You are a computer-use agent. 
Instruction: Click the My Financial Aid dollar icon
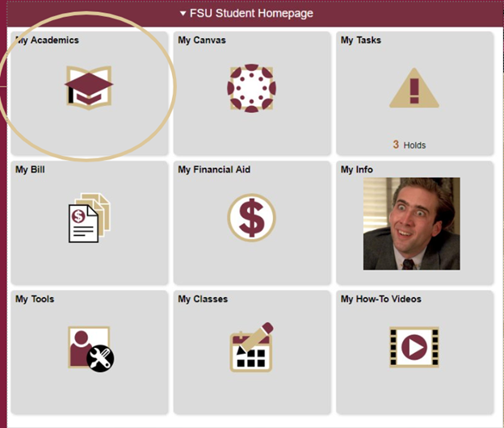point(251,217)
